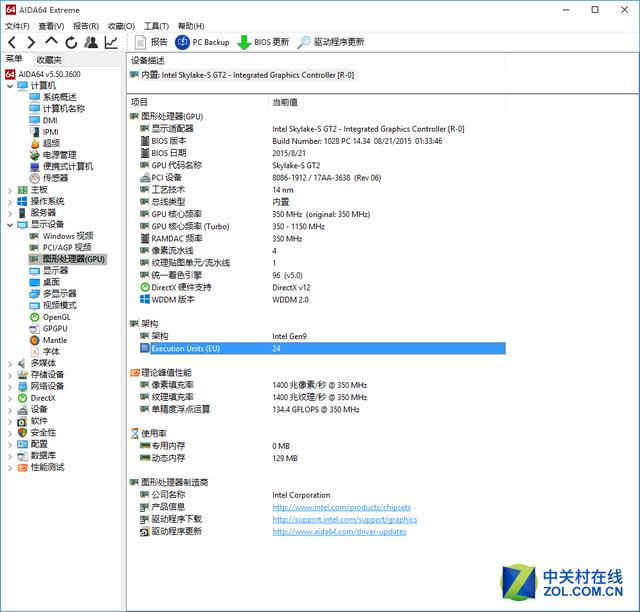Open 驱动程序更新 from the toolbar
The image size is (640, 612).
[331, 42]
